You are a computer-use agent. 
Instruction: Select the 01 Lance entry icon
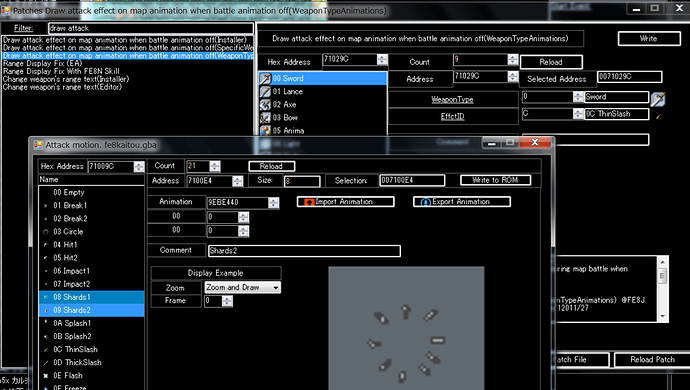[265, 92]
